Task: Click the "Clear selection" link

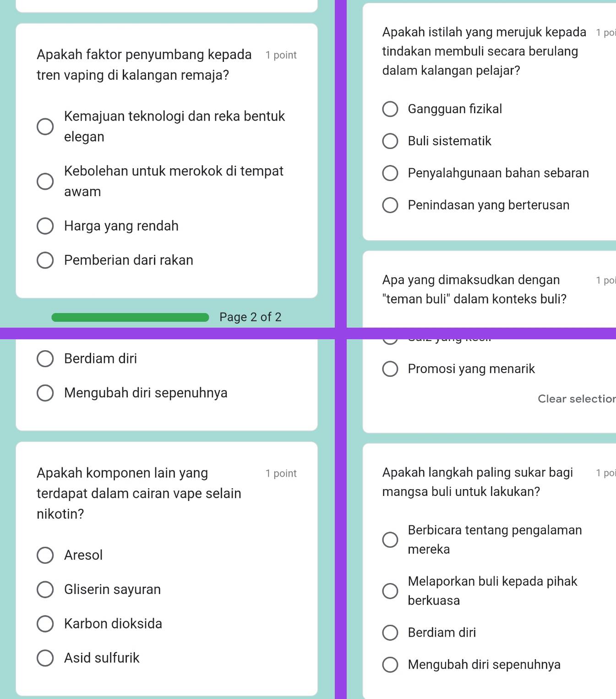Action: click(576, 399)
